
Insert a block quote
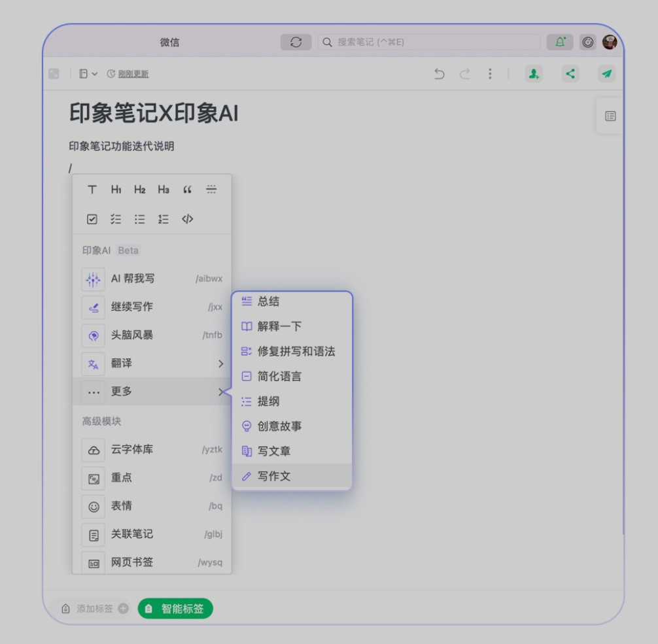(x=187, y=190)
